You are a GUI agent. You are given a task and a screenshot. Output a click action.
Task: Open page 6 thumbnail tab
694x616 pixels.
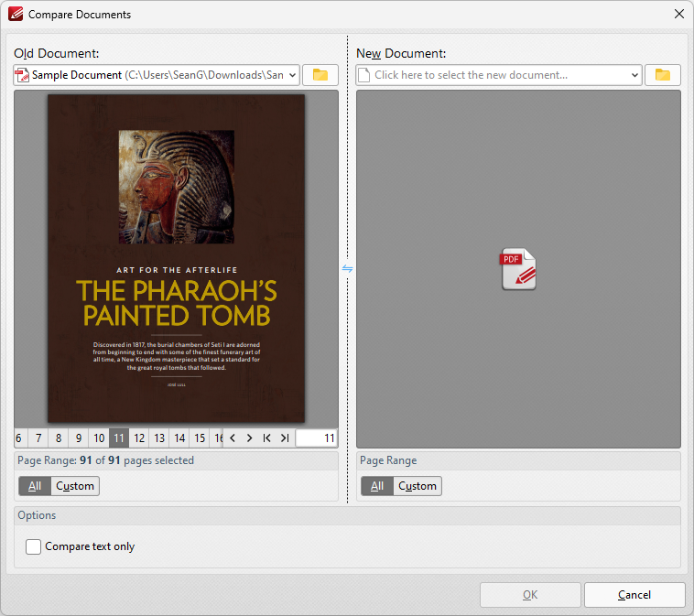point(19,438)
